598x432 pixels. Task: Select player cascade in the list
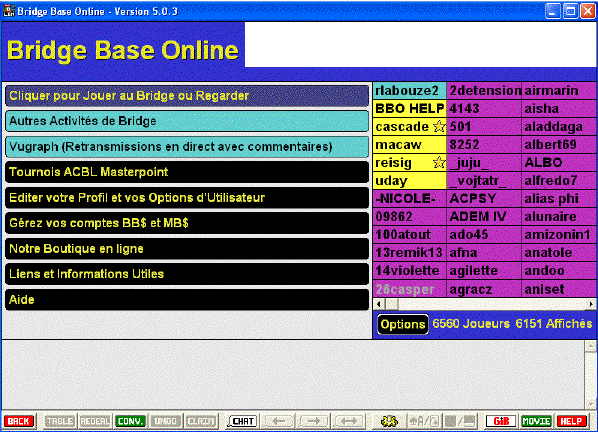pos(410,127)
